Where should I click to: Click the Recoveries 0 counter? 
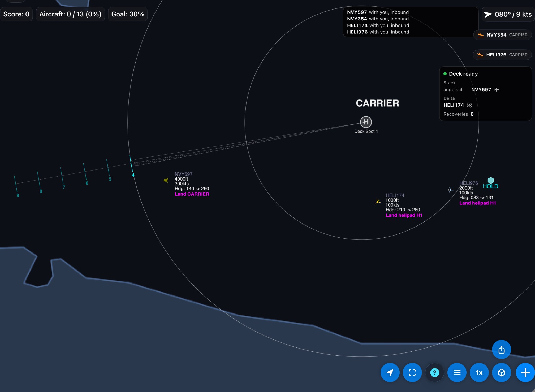(x=458, y=114)
